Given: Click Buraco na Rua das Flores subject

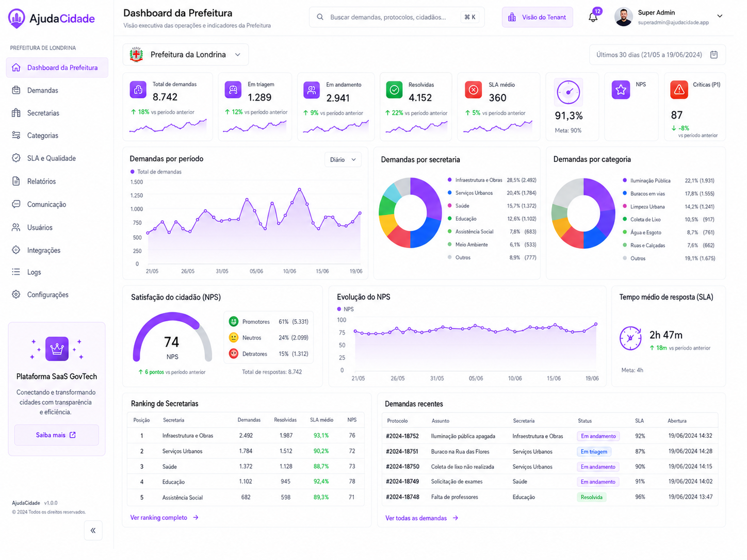Looking at the screenshot, I should point(460,452).
